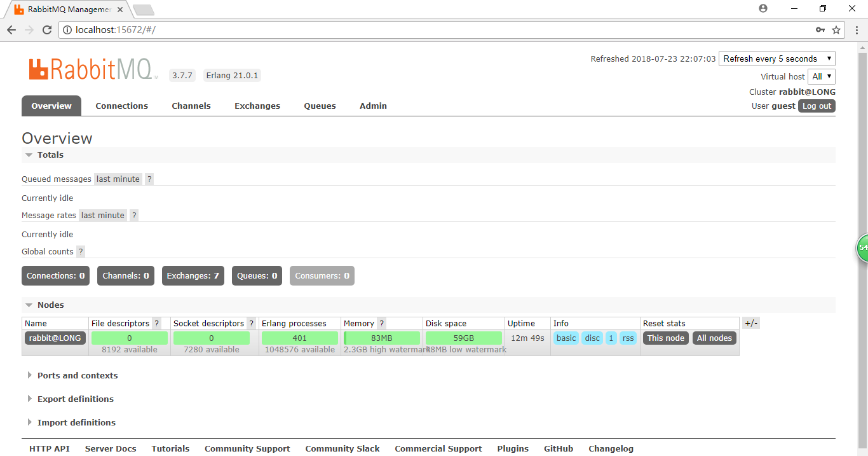The width and height of the screenshot is (868, 456).
Task: Click the File descriptors green usage bar
Action: [x=130, y=338]
